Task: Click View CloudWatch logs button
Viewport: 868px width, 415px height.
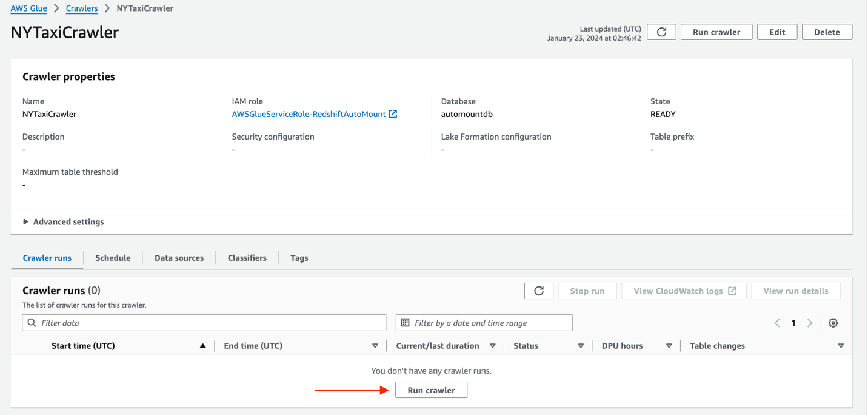Action: click(685, 291)
